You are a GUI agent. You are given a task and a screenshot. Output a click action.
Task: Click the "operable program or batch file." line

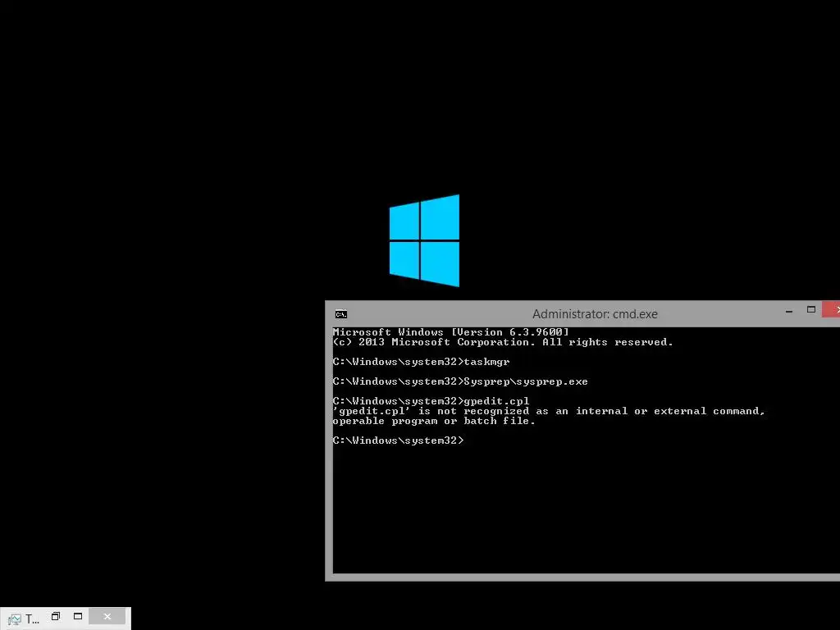point(434,421)
